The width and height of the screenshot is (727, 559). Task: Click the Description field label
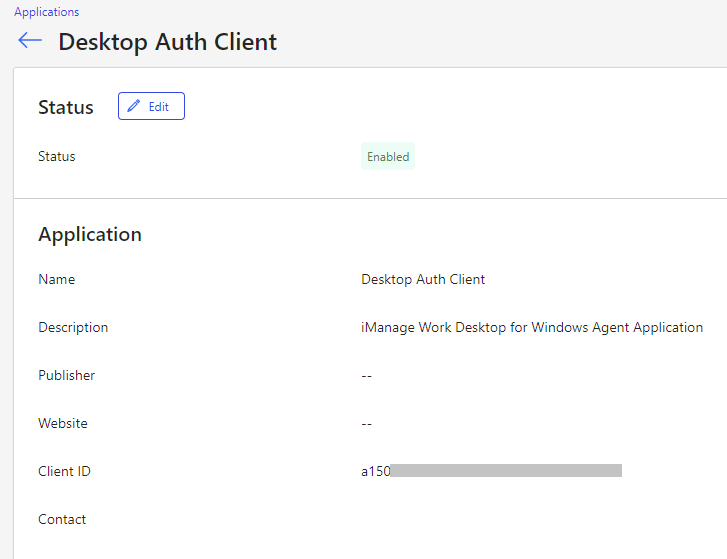pyautogui.click(x=73, y=328)
